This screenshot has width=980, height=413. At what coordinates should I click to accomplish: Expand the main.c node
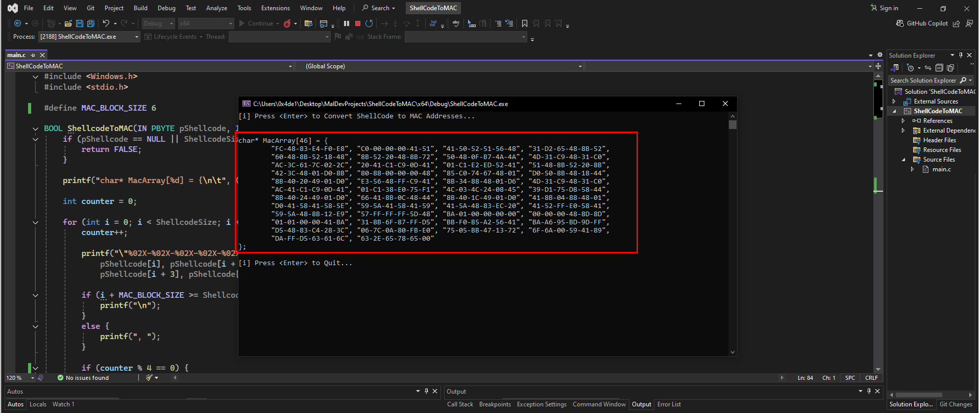point(912,169)
